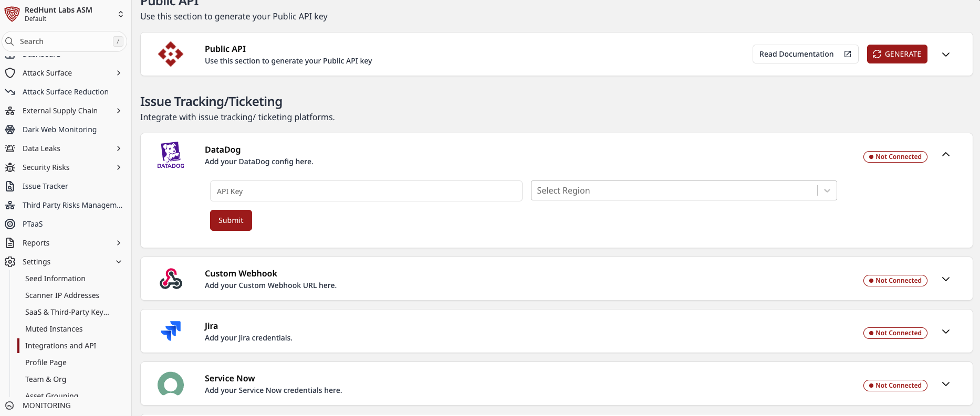Image resolution: width=980 pixels, height=416 pixels.
Task: Click the Custom Webhook logo icon
Action: coord(171,279)
